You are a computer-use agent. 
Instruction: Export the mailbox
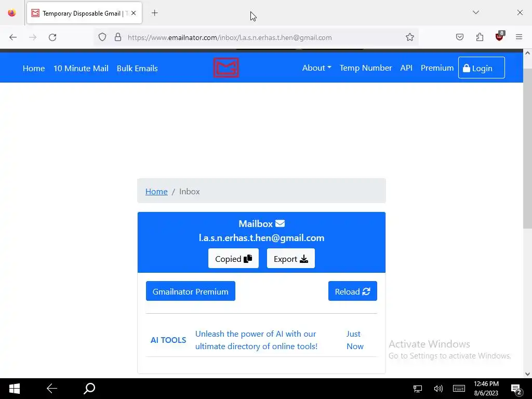tap(291, 259)
